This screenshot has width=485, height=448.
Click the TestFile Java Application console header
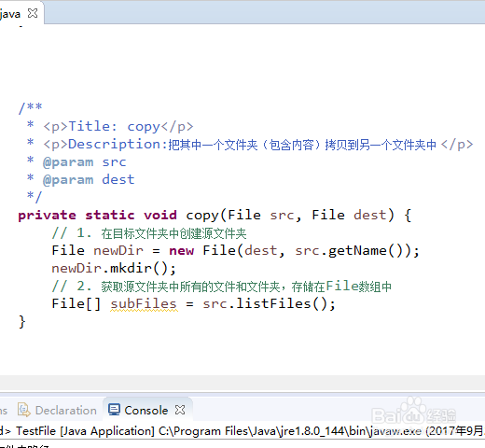pos(242,431)
